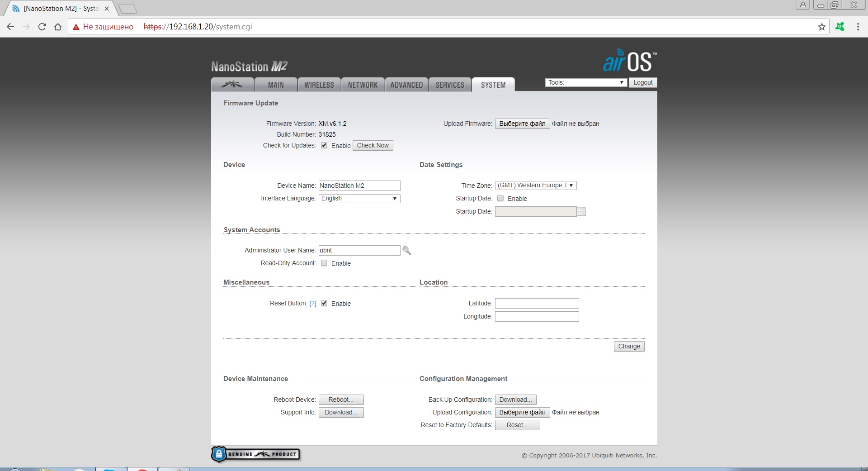Close the NanoStation M2 browser tab

pyautogui.click(x=107, y=9)
